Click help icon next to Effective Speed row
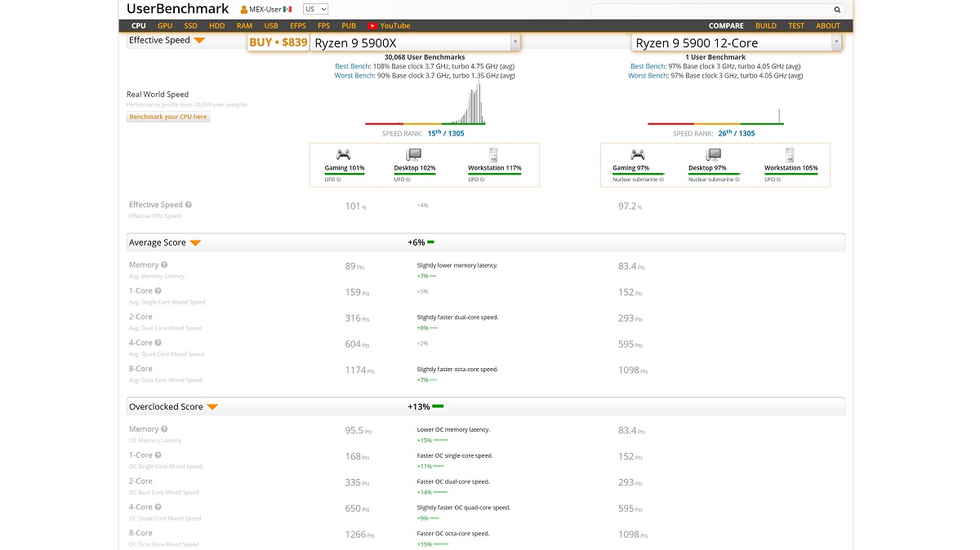Screen dimensions: 980x550 189,206
